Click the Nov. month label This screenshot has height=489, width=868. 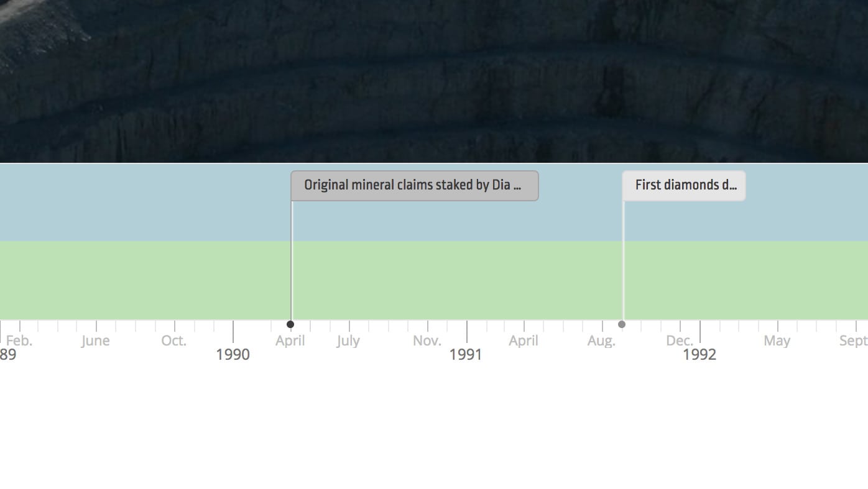(x=427, y=340)
